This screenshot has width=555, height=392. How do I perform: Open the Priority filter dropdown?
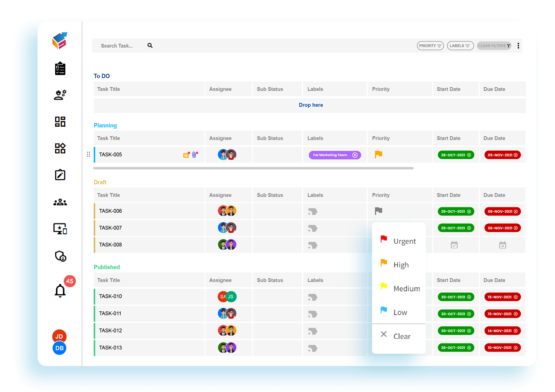[430, 46]
